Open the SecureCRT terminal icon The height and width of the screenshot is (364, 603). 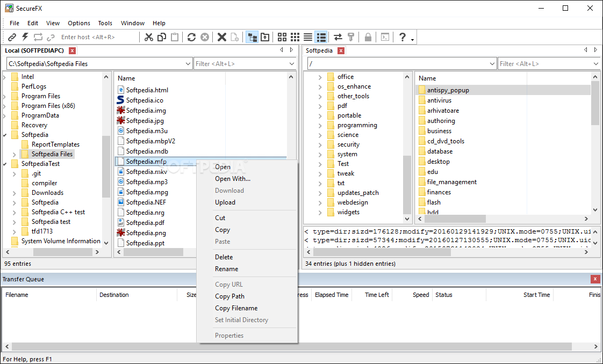[x=385, y=37]
